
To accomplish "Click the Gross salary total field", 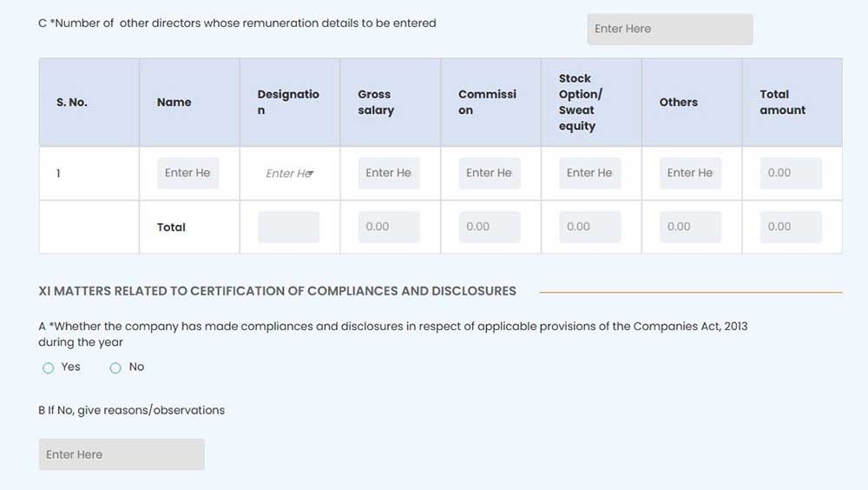I will click(389, 227).
